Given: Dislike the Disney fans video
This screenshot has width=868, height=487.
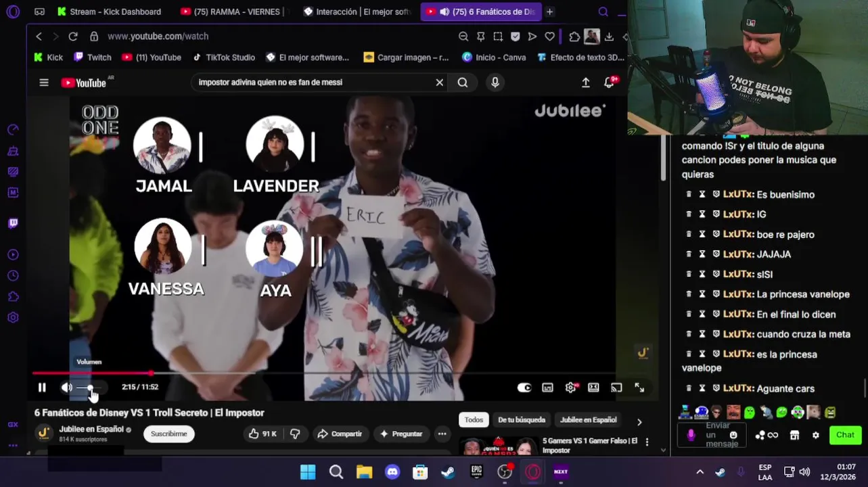Looking at the screenshot, I should (x=295, y=434).
